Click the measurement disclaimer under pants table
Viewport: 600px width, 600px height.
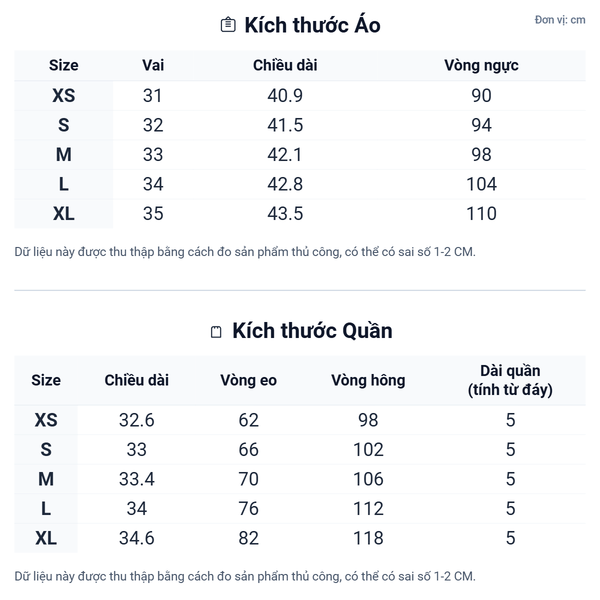pos(245,576)
